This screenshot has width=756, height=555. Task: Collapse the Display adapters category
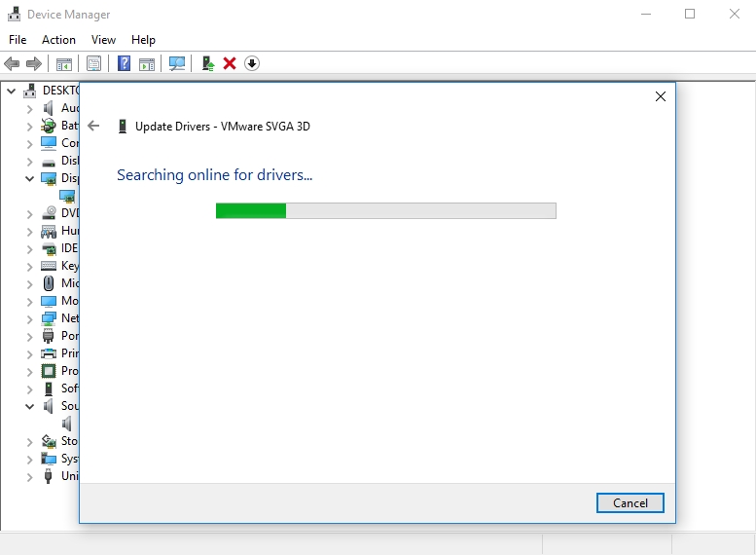[x=30, y=178]
